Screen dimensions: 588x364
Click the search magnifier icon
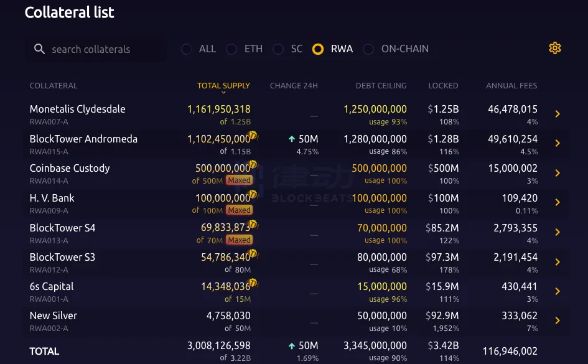click(40, 49)
